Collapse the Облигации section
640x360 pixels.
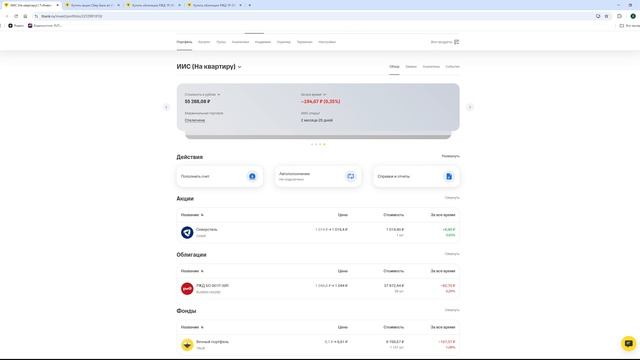click(x=452, y=254)
